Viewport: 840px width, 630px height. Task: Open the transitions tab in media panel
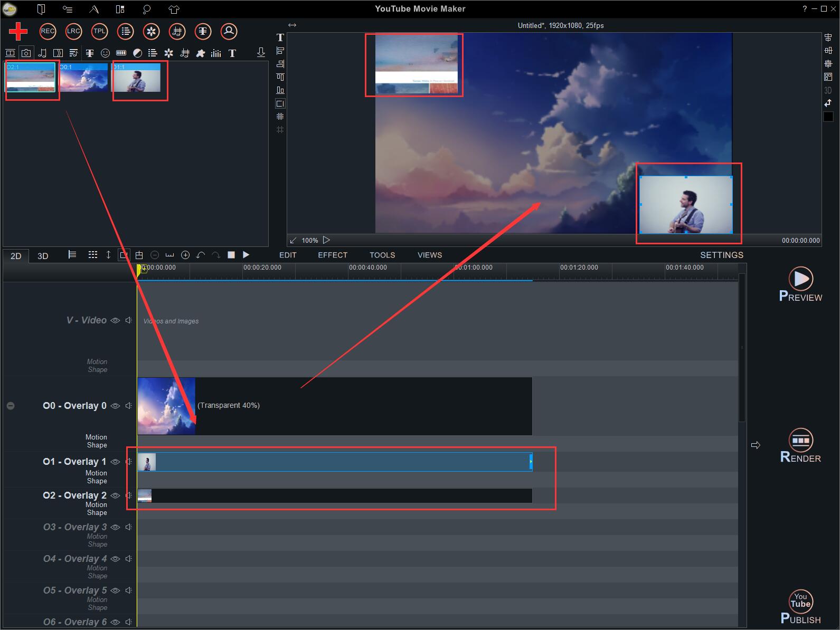(58, 53)
